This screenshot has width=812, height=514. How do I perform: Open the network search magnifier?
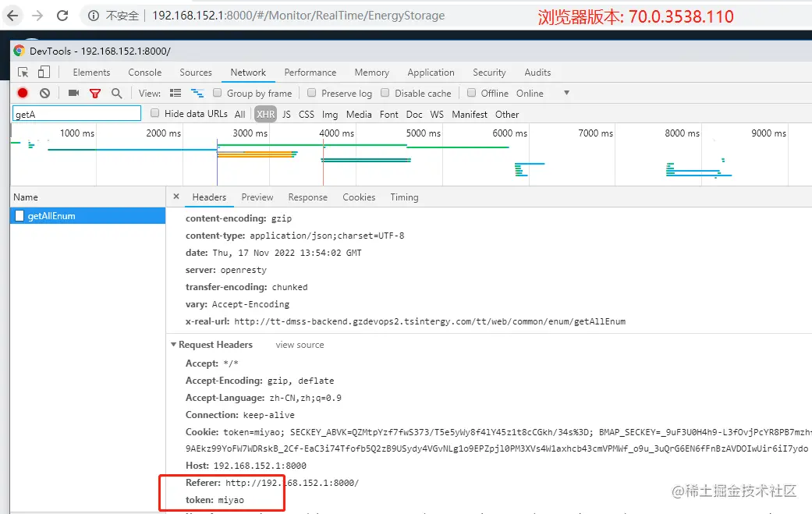115,93
